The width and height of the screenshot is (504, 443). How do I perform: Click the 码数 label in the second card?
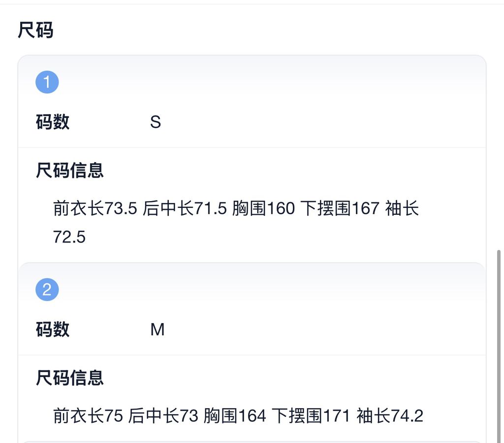click(x=52, y=329)
